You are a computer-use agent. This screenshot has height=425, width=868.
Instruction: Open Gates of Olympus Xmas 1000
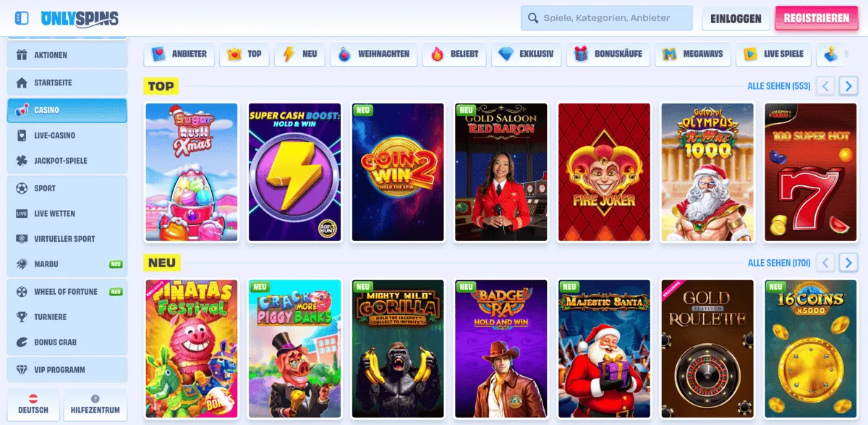coord(707,172)
